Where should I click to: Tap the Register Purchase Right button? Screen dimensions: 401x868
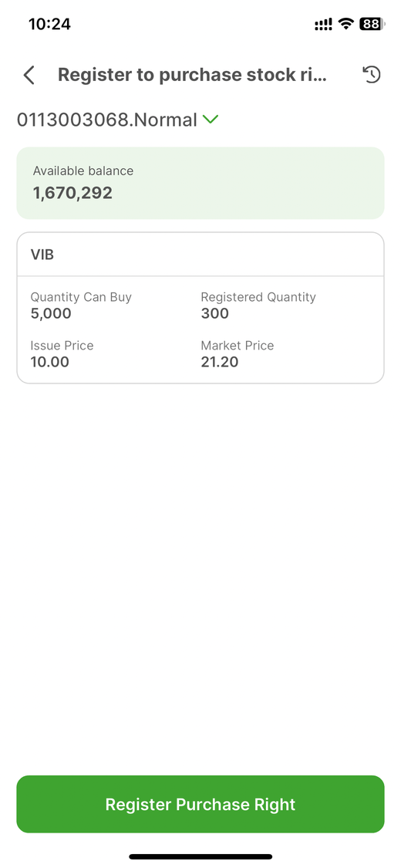pyautogui.click(x=200, y=804)
